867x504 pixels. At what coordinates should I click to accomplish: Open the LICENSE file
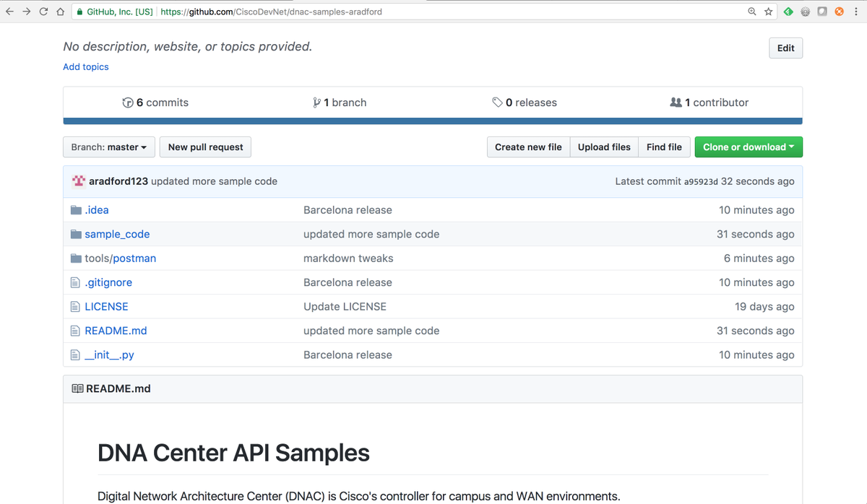tap(106, 307)
